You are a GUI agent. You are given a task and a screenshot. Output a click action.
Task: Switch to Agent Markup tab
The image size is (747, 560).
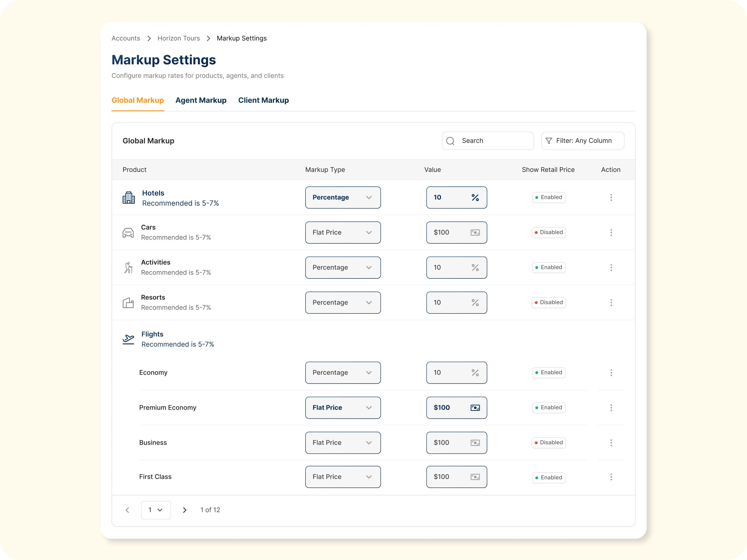pos(201,100)
